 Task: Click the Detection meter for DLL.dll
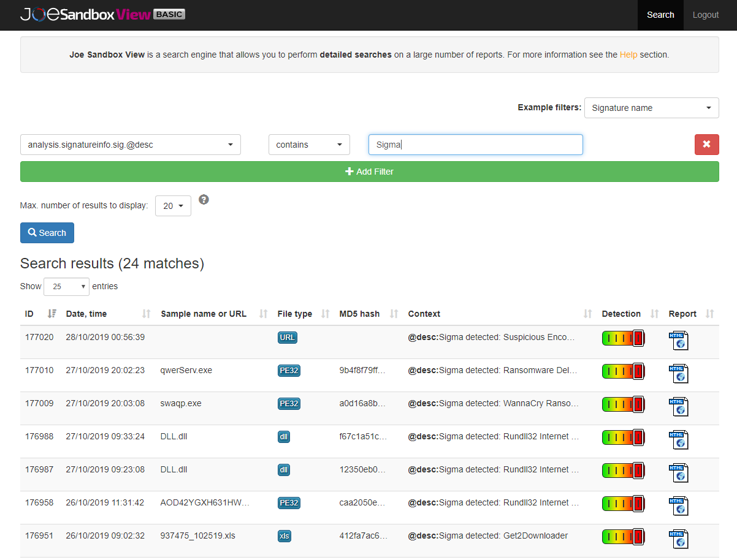point(623,437)
